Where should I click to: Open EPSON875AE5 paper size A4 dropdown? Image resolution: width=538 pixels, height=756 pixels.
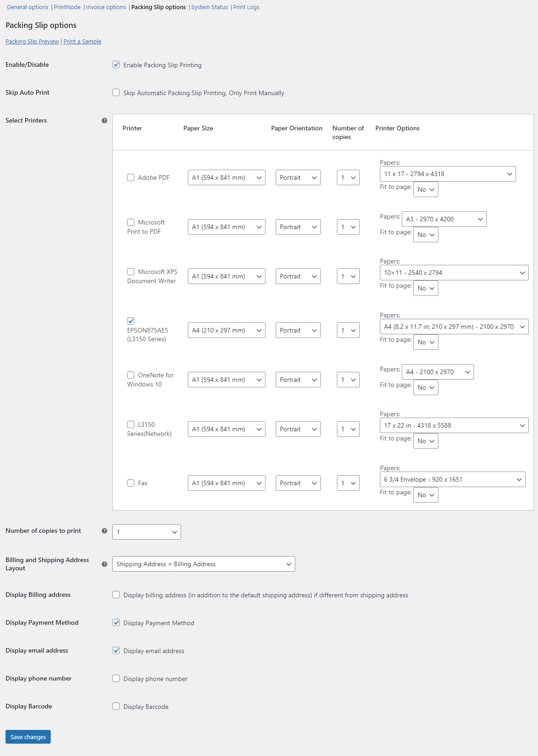pos(227,330)
